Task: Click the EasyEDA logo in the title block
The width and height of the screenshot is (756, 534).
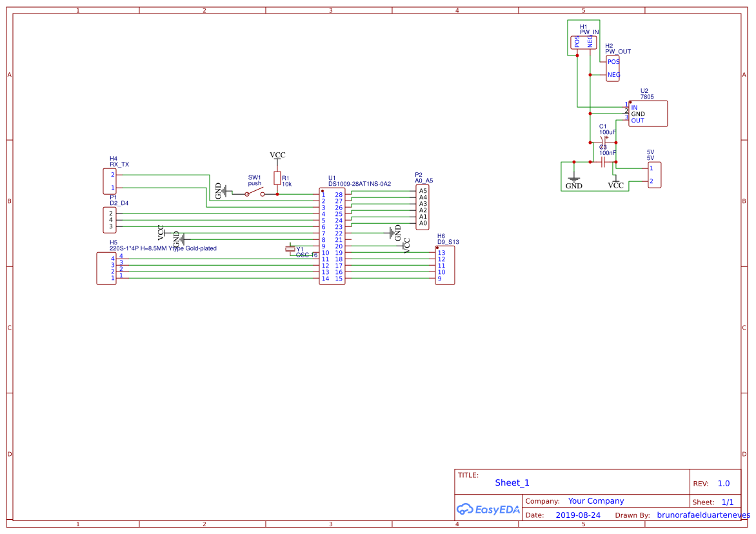Action: (488, 509)
